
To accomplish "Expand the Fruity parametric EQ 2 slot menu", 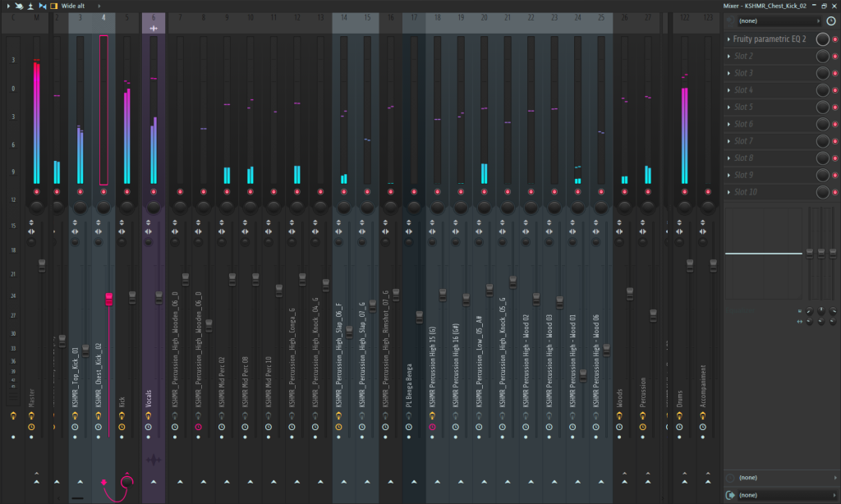I will coord(728,39).
